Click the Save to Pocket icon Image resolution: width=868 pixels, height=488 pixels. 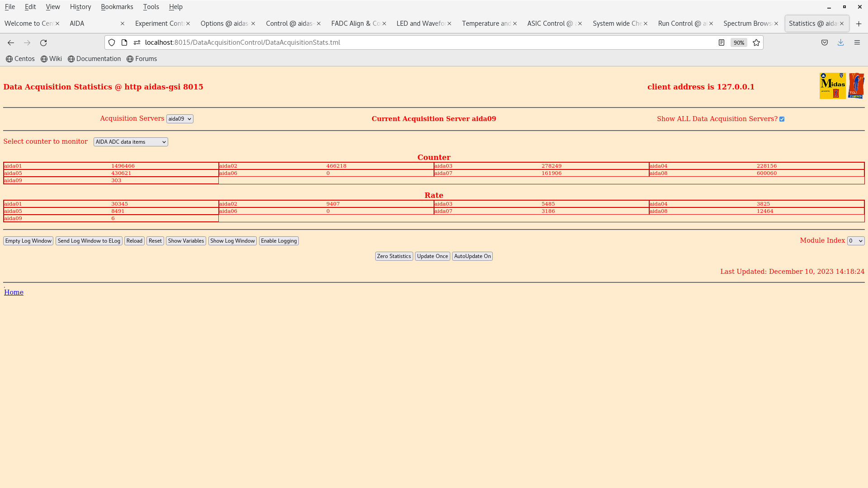tap(825, 42)
